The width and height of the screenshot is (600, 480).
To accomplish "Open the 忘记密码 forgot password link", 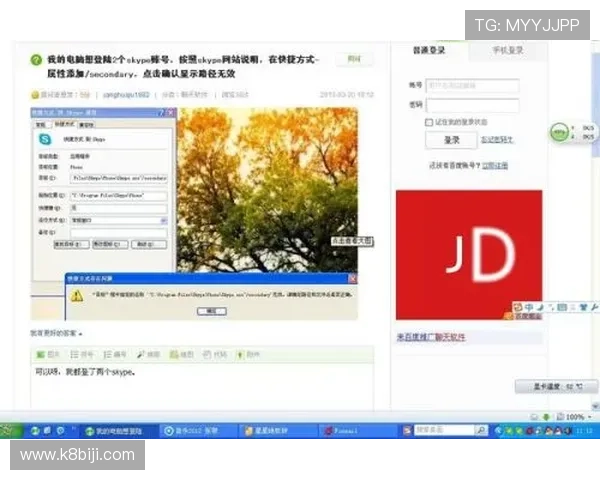I will tap(496, 140).
